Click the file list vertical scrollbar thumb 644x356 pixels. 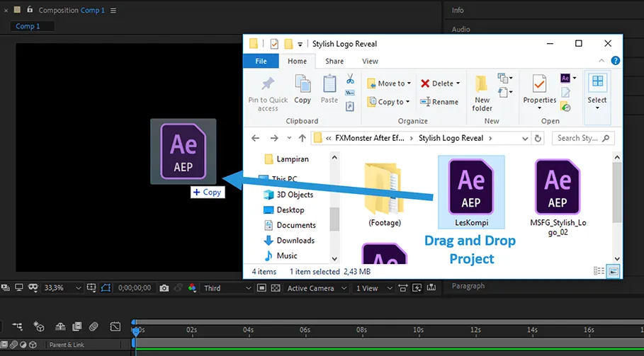pyautogui.click(x=617, y=193)
